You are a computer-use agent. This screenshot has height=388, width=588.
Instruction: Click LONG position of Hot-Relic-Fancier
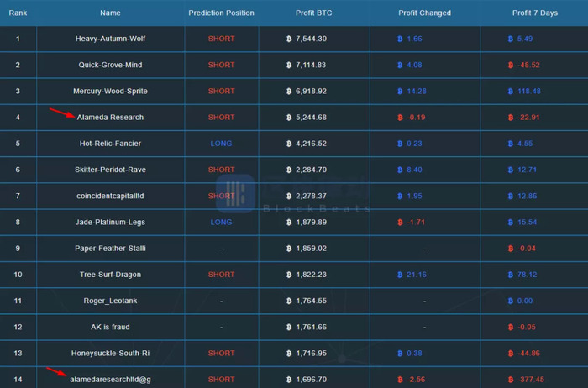tap(221, 144)
